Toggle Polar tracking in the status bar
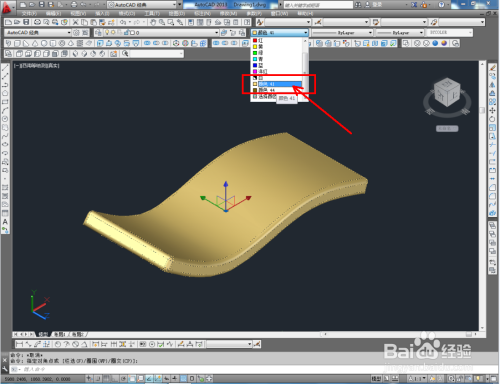500x384 pixels. point(124,379)
